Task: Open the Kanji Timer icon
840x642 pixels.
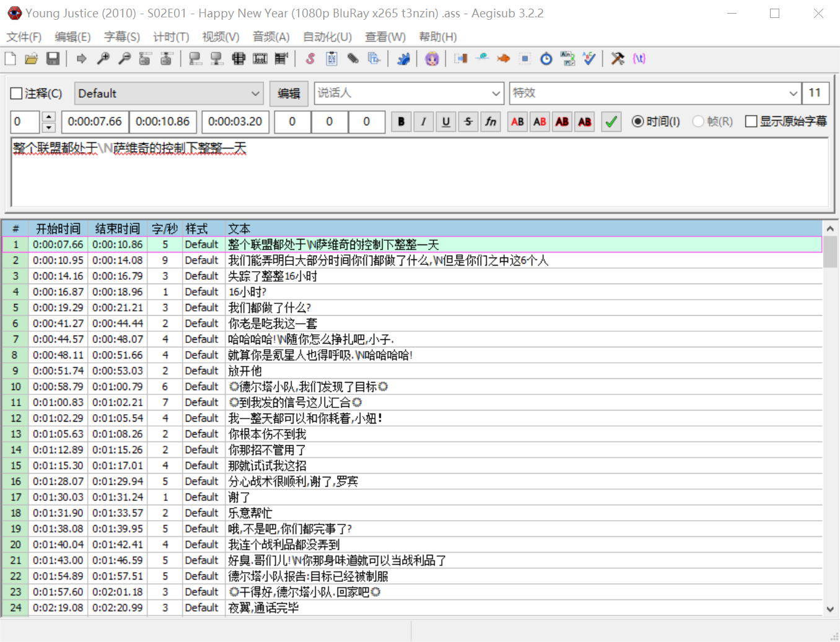Action: [x=567, y=59]
